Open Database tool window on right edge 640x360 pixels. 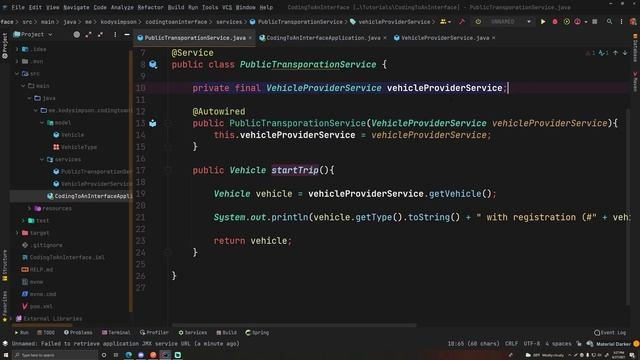[635, 48]
